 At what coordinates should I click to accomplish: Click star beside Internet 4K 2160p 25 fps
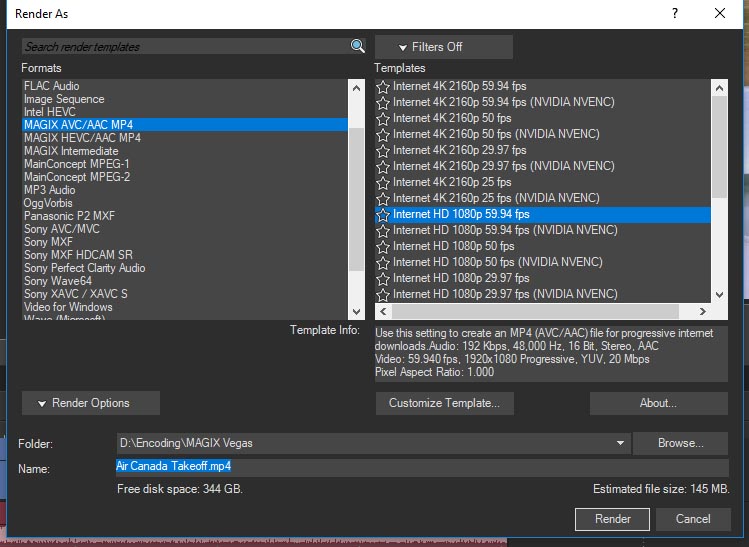click(x=383, y=182)
